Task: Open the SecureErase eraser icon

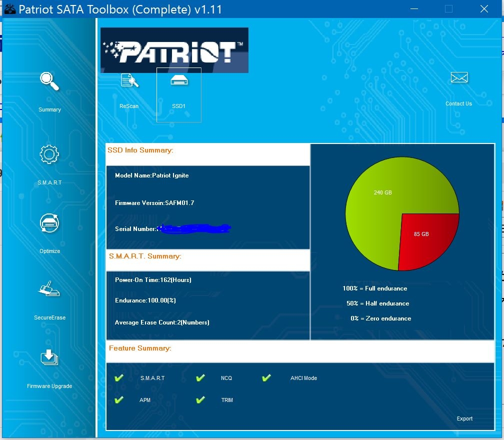Action: [49, 288]
